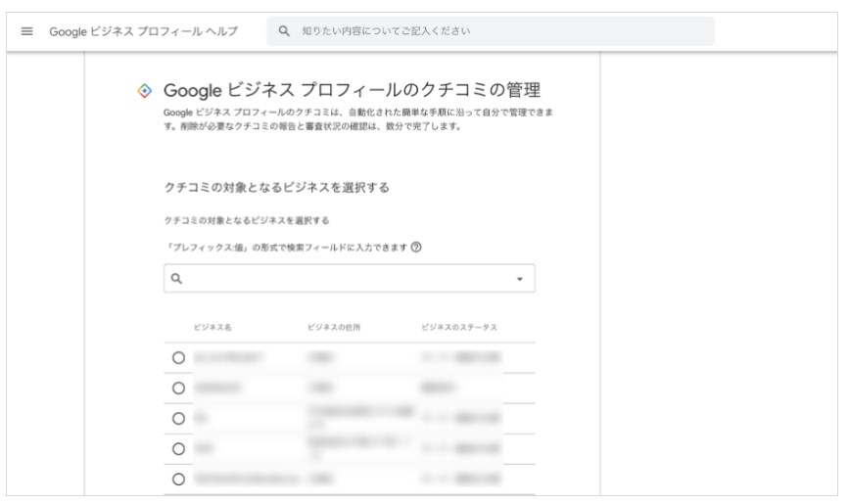This screenshot has height=504, width=850.
Task: Open the help question mark next to プレフィックス:値
Action: 416,248
